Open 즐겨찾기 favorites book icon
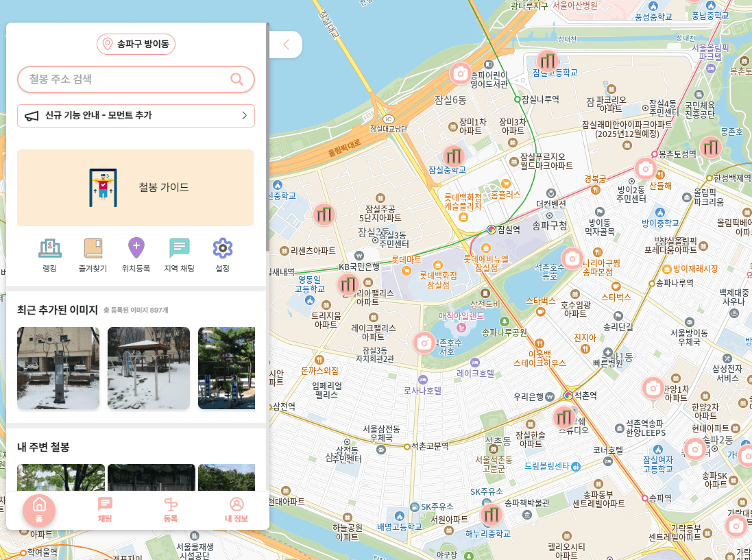 tap(93, 249)
